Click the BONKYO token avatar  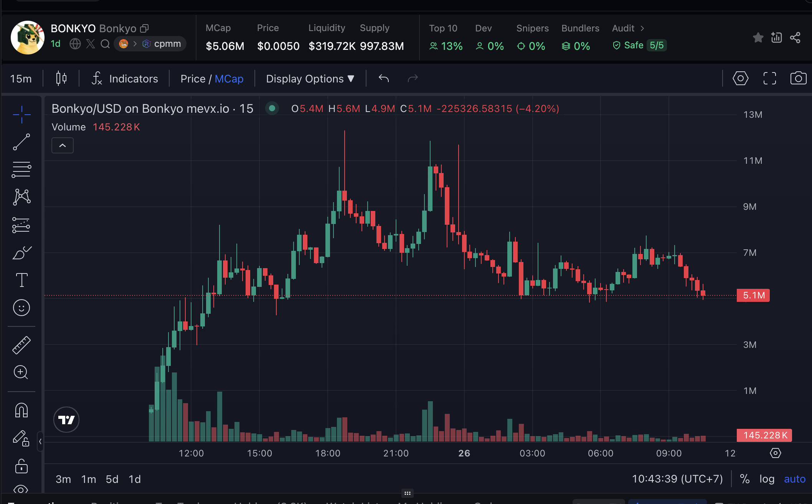(28, 38)
